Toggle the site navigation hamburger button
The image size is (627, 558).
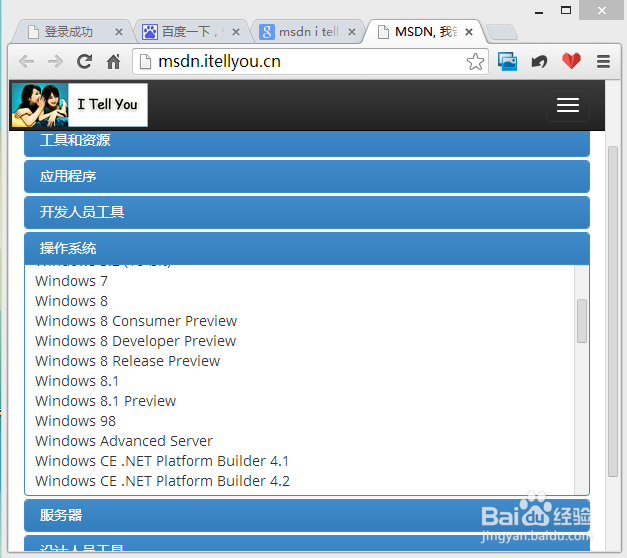coord(568,105)
